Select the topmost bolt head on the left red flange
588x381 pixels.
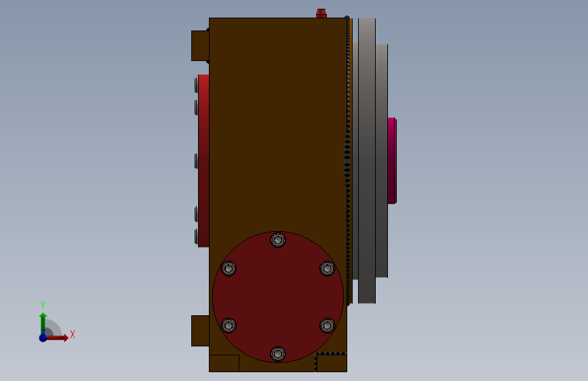[x=196, y=85]
